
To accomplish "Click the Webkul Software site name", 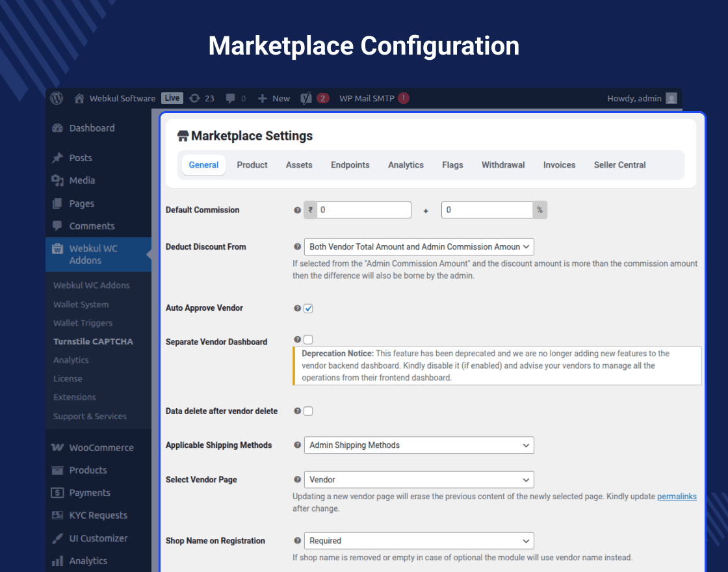I will pos(123,98).
